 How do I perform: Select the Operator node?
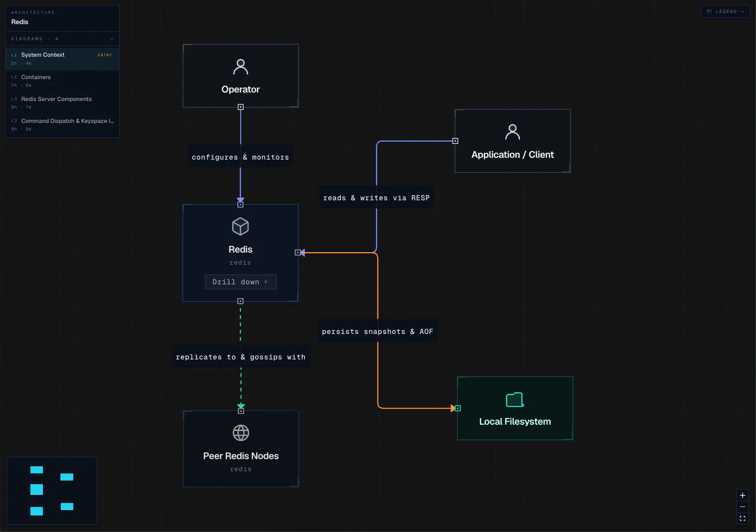click(x=241, y=76)
